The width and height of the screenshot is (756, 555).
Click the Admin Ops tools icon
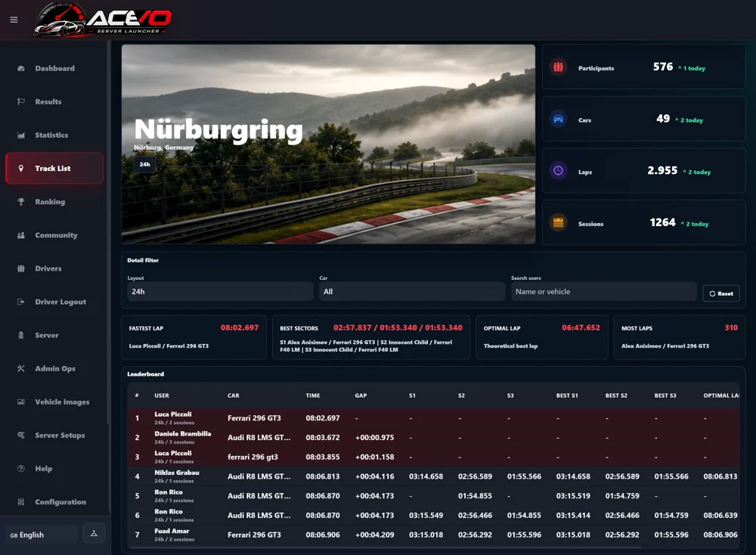(x=20, y=368)
